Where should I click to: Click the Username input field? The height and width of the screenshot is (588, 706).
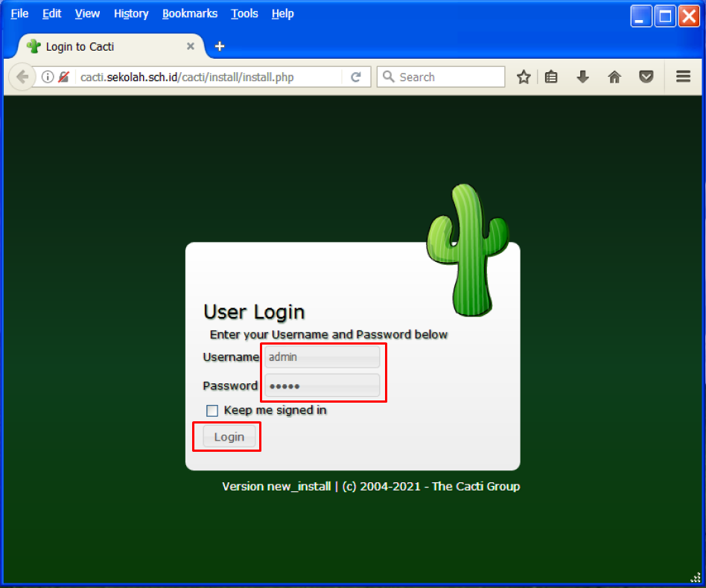[322, 357]
